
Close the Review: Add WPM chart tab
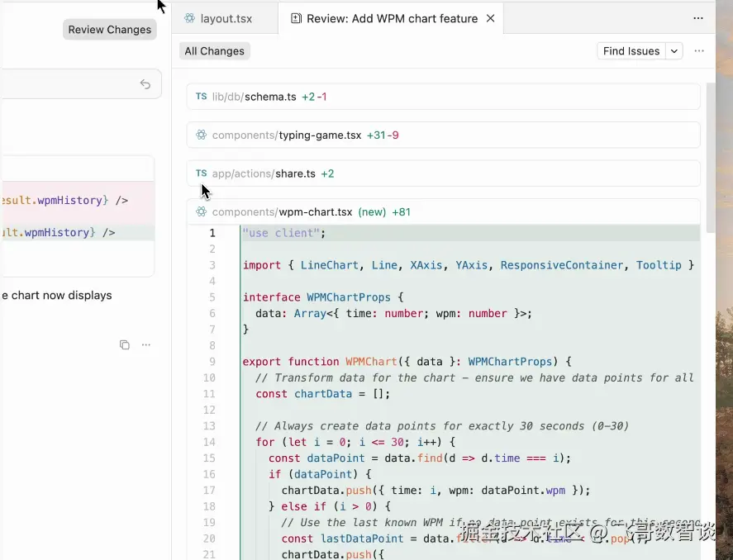[491, 18]
